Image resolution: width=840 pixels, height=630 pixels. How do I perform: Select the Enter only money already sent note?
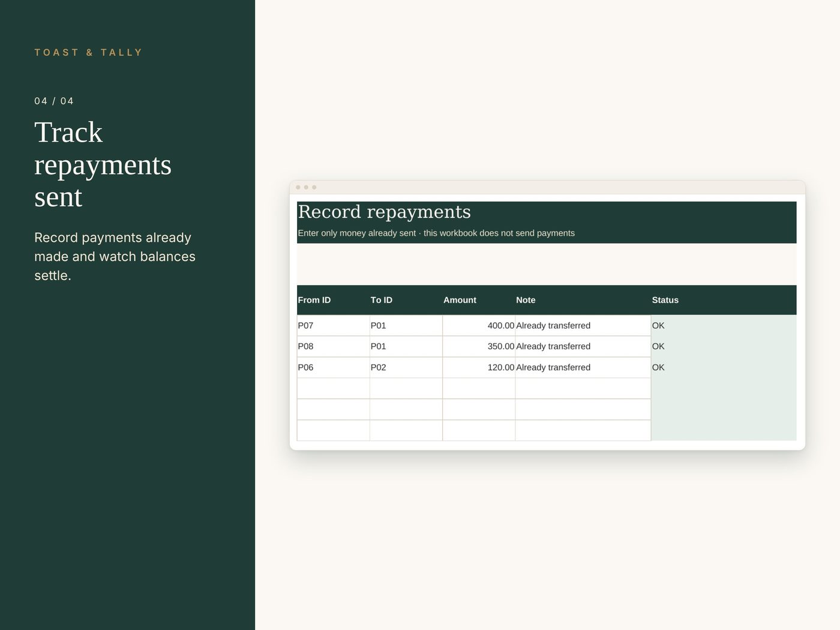(x=436, y=233)
